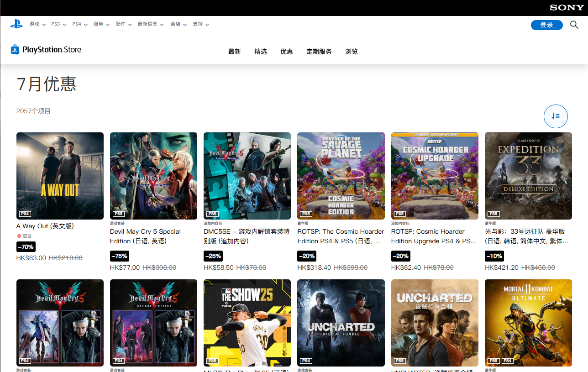Expand the 服务 dropdown menu

101,24
